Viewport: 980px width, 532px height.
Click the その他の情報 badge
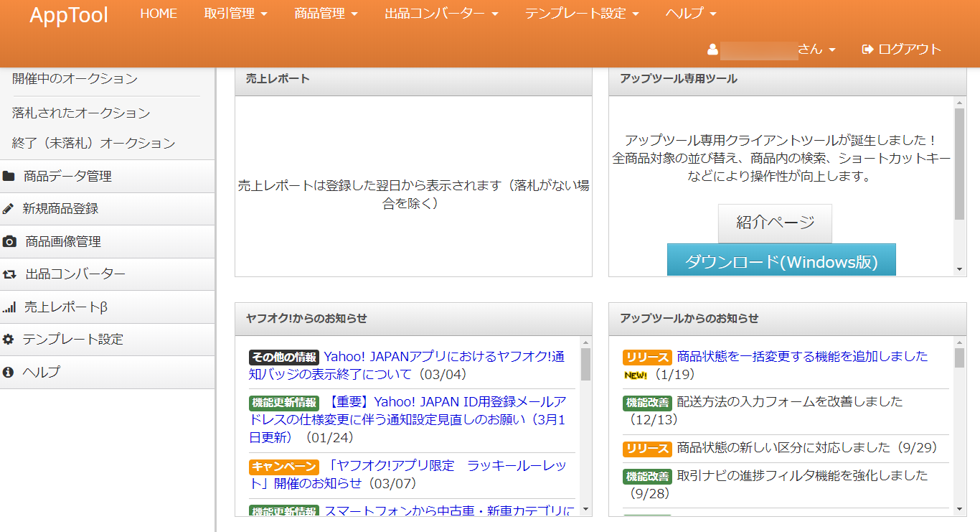(284, 357)
